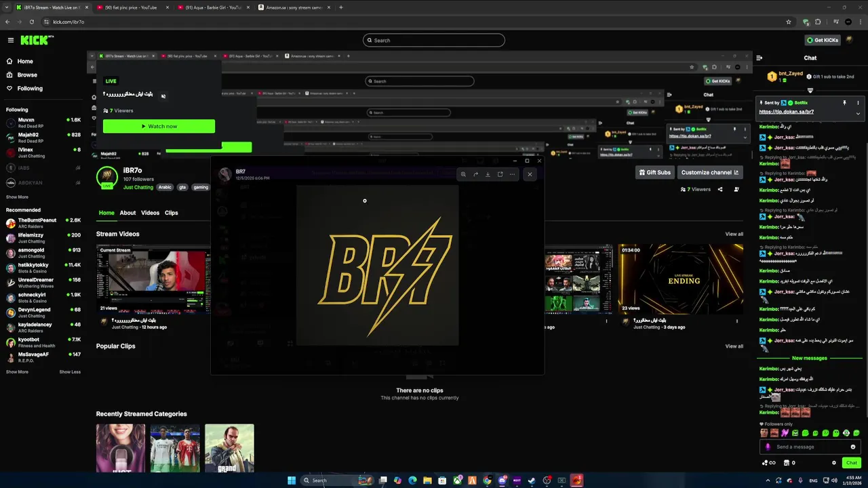Open options menu for 3 days ago video

[x=737, y=321]
